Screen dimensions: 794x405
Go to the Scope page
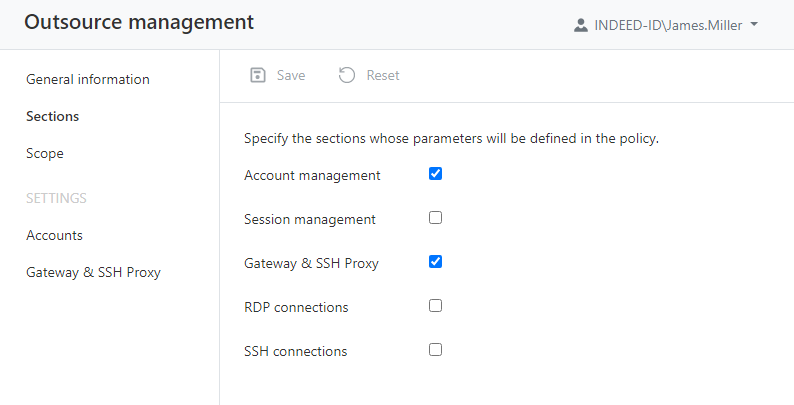pos(45,154)
